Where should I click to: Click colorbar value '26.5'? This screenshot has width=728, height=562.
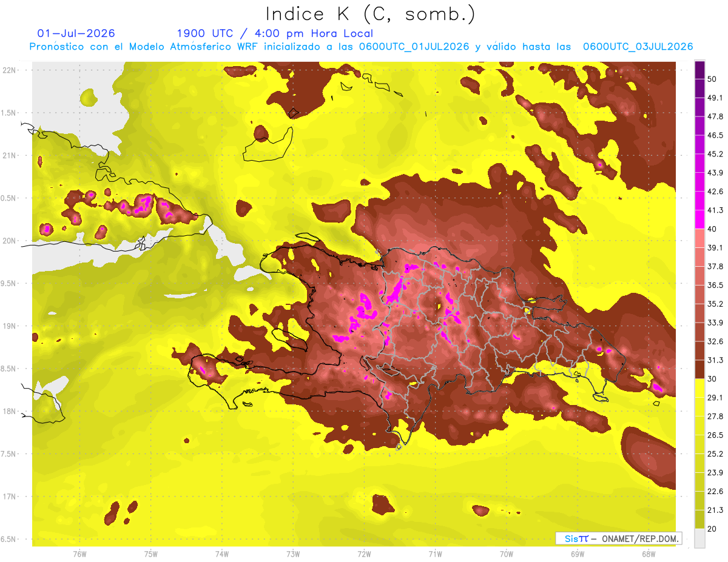[715, 435]
